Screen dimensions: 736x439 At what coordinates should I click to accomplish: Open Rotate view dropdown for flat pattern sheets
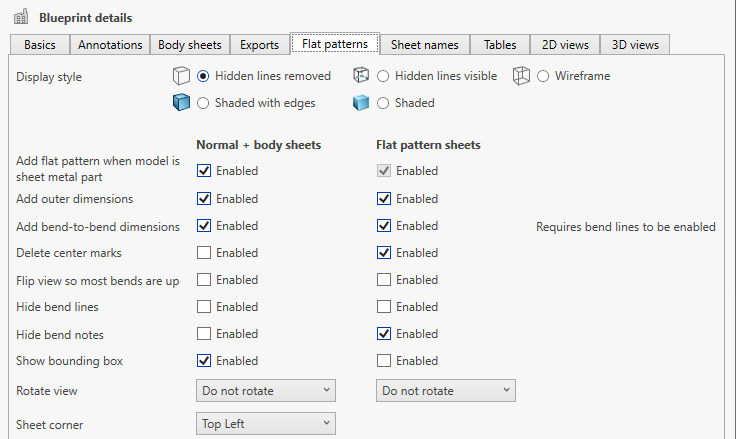pyautogui.click(x=446, y=391)
